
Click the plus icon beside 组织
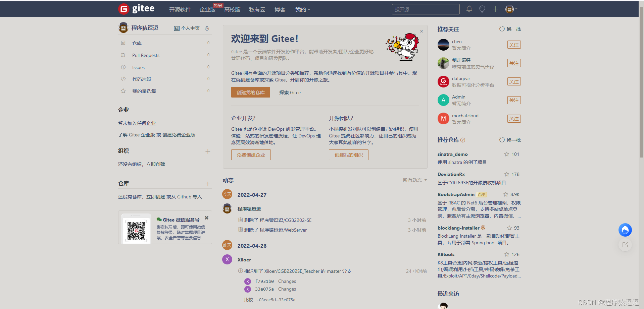(x=208, y=151)
